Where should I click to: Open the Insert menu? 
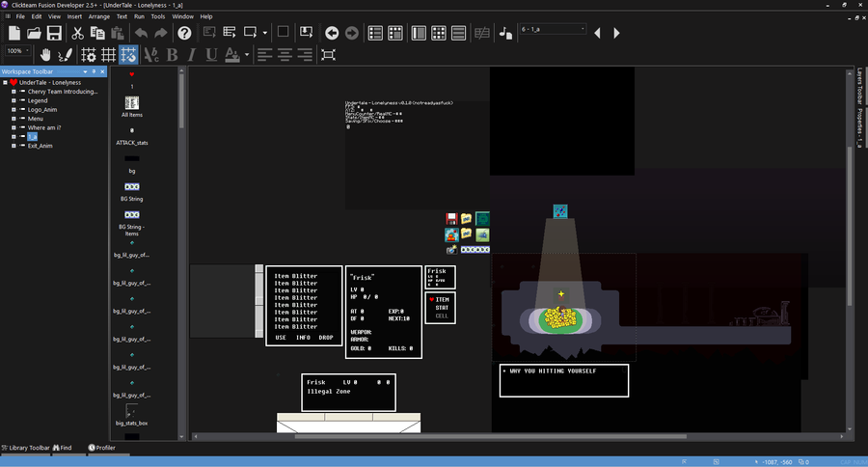(x=74, y=16)
